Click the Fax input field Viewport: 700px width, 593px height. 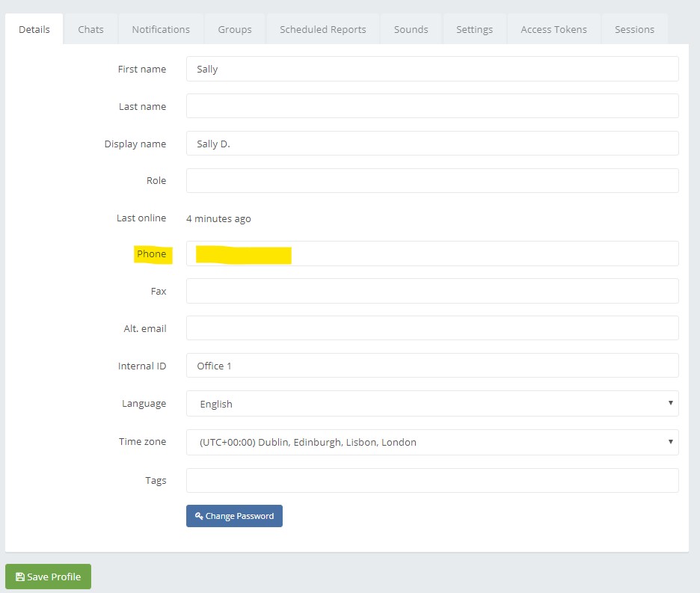point(432,291)
